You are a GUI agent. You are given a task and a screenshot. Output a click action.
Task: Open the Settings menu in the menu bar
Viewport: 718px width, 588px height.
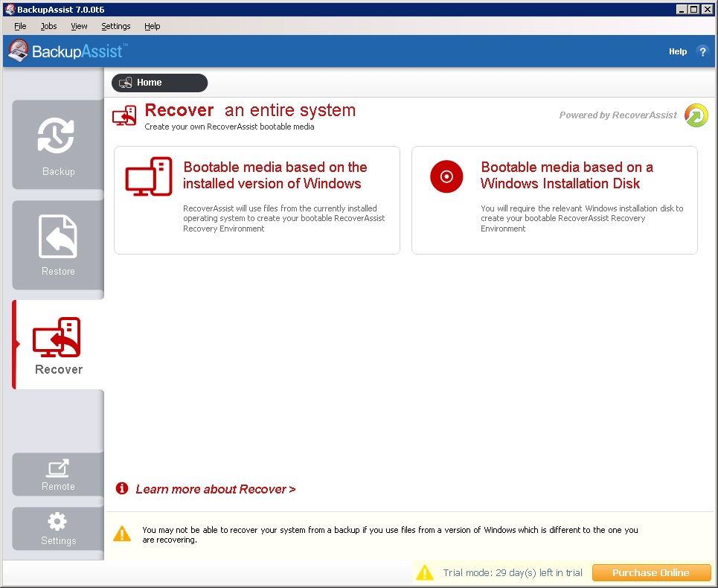tap(115, 26)
